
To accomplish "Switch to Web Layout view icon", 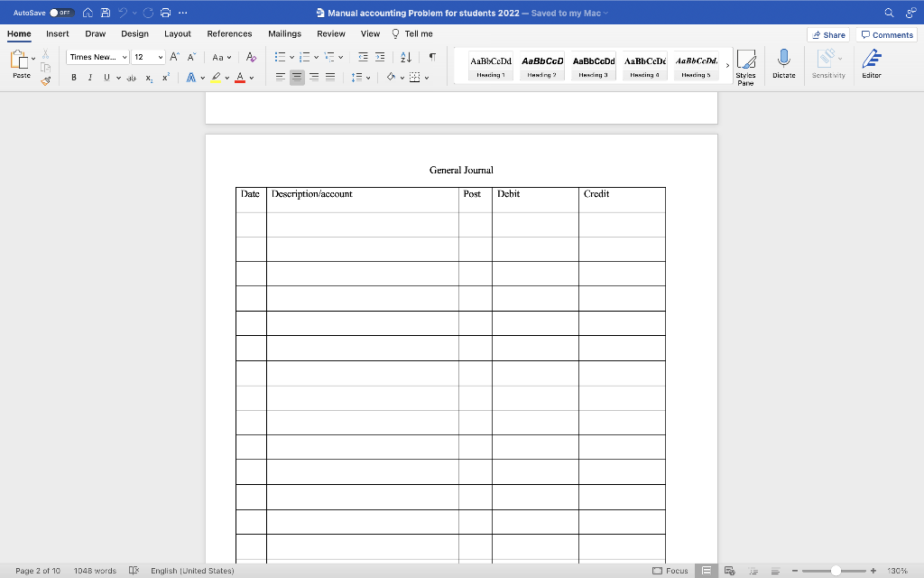I will coord(729,571).
